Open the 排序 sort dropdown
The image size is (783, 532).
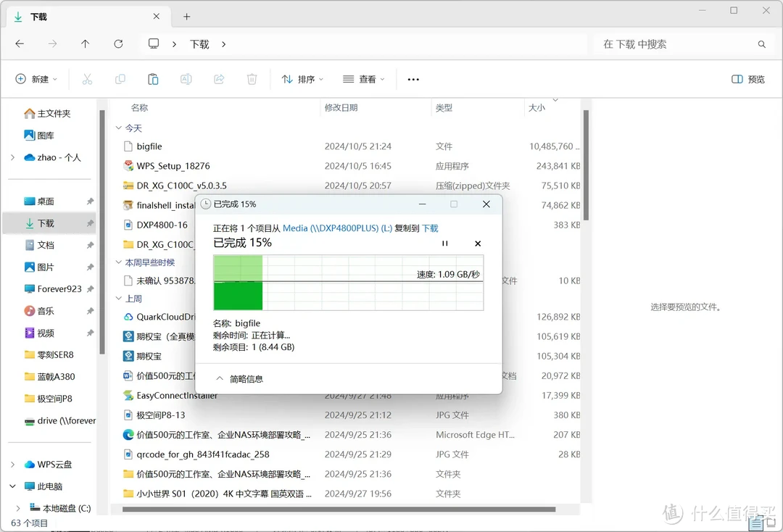pyautogui.click(x=302, y=79)
